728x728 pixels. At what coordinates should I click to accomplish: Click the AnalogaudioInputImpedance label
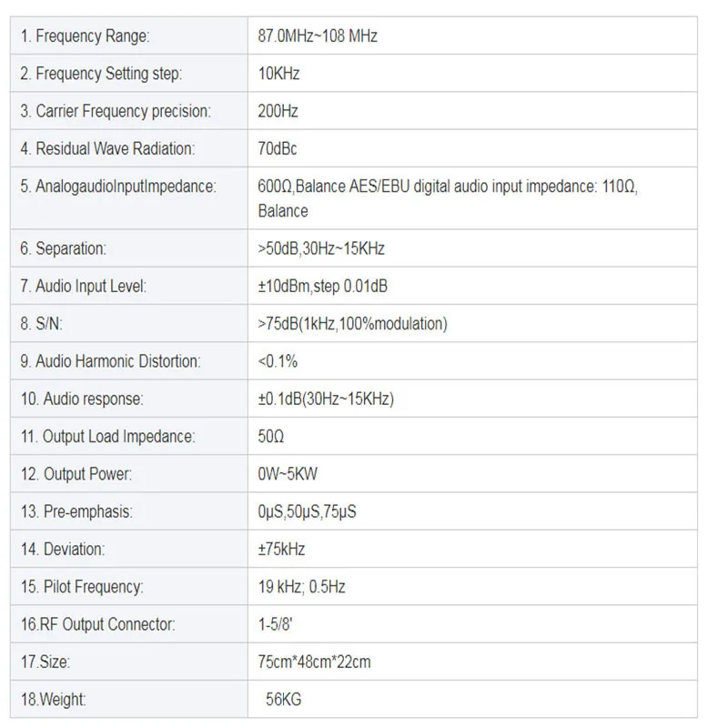click(x=118, y=187)
